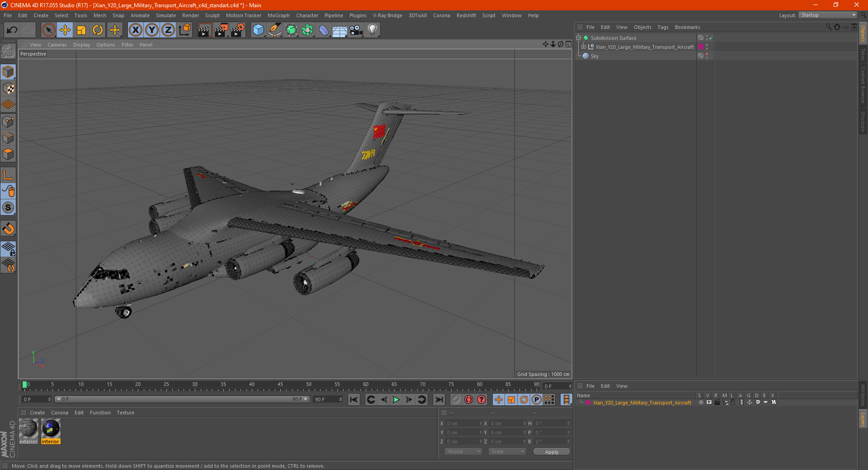Select the Live Selection tool
This screenshot has width=868, height=470.
48,30
